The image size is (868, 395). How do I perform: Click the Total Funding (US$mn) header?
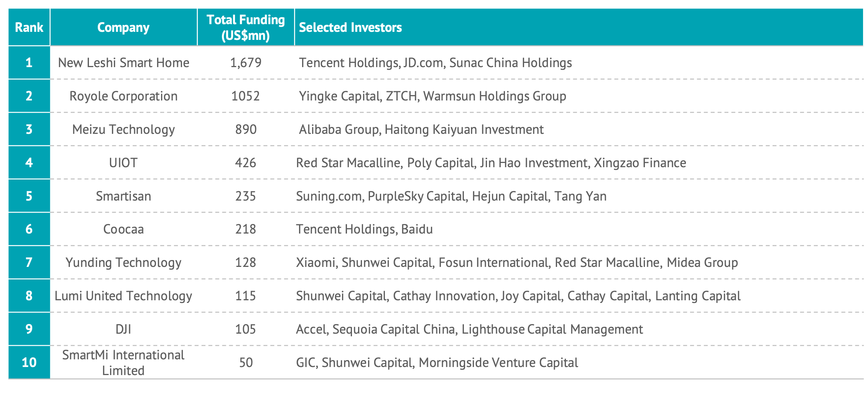point(246,27)
